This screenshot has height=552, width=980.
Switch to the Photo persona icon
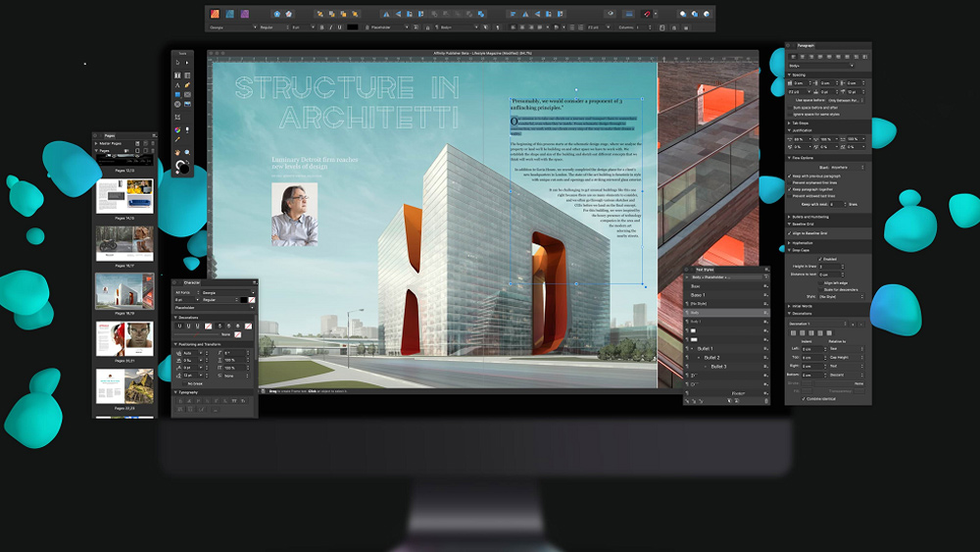pyautogui.click(x=244, y=14)
